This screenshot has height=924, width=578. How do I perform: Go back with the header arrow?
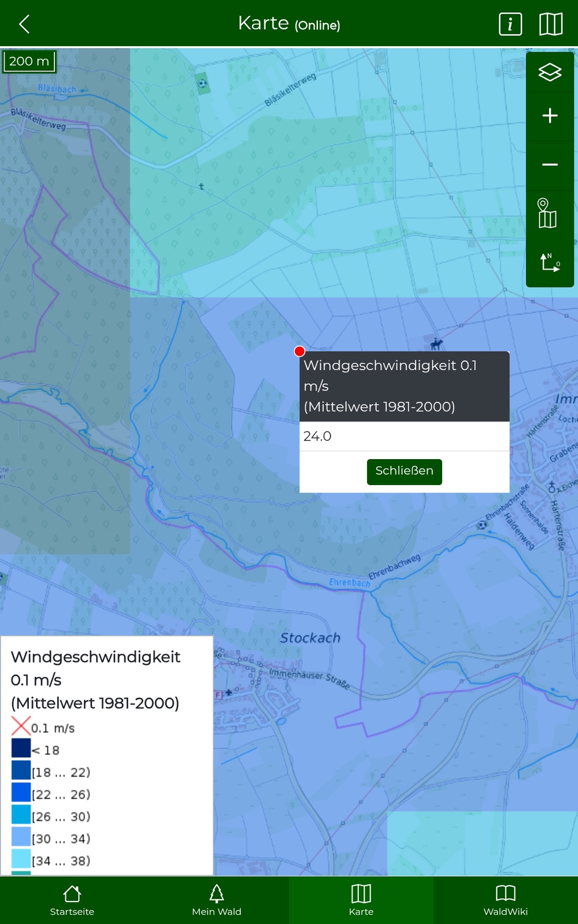coord(24,24)
